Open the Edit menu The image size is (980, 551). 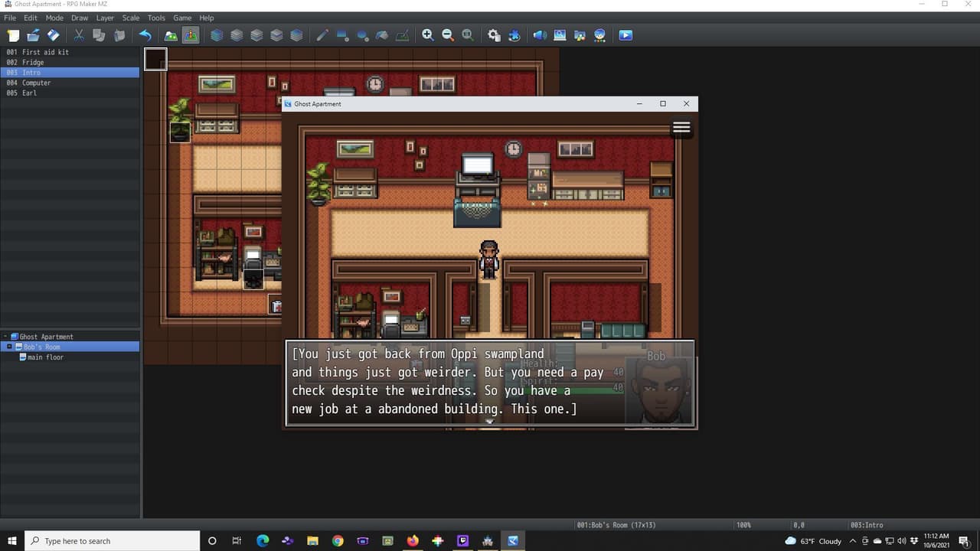30,18
